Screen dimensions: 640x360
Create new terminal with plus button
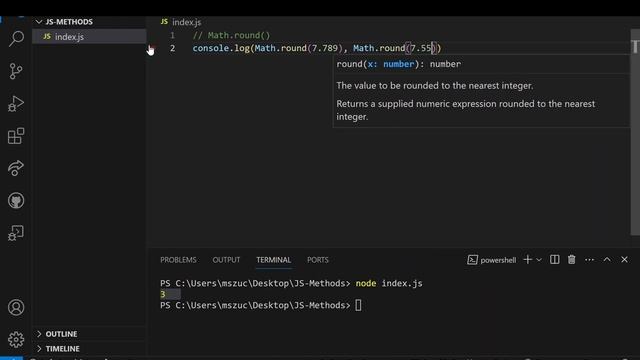(x=527, y=260)
